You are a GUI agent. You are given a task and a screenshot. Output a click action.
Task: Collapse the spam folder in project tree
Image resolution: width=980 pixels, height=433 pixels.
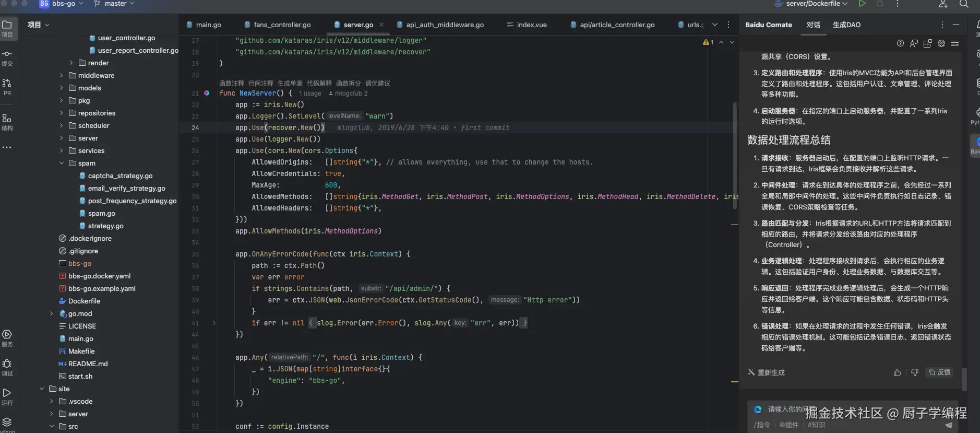62,163
